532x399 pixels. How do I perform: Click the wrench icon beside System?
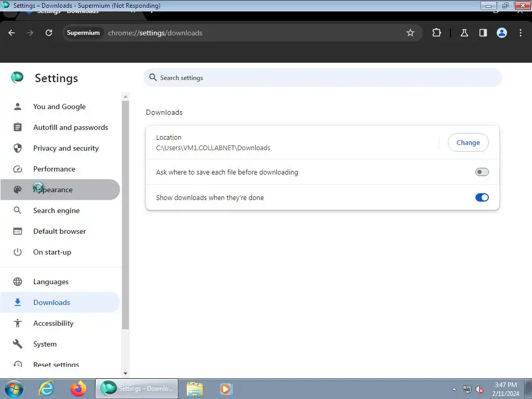tap(18, 344)
